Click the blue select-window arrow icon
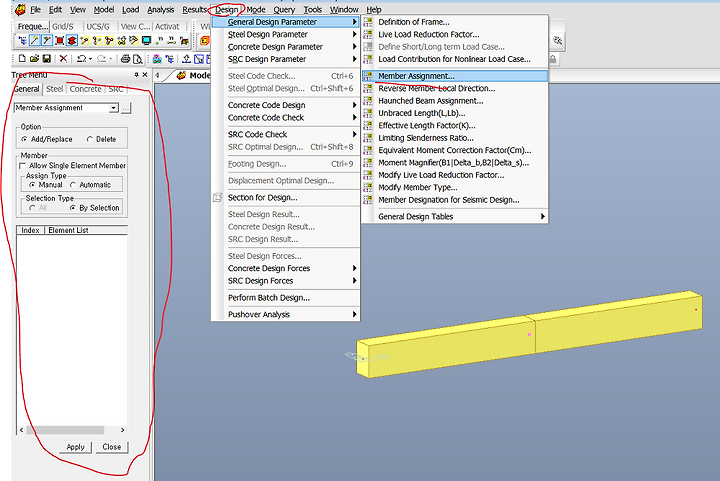Screen dimensions: 720x481 (x=199, y=58)
